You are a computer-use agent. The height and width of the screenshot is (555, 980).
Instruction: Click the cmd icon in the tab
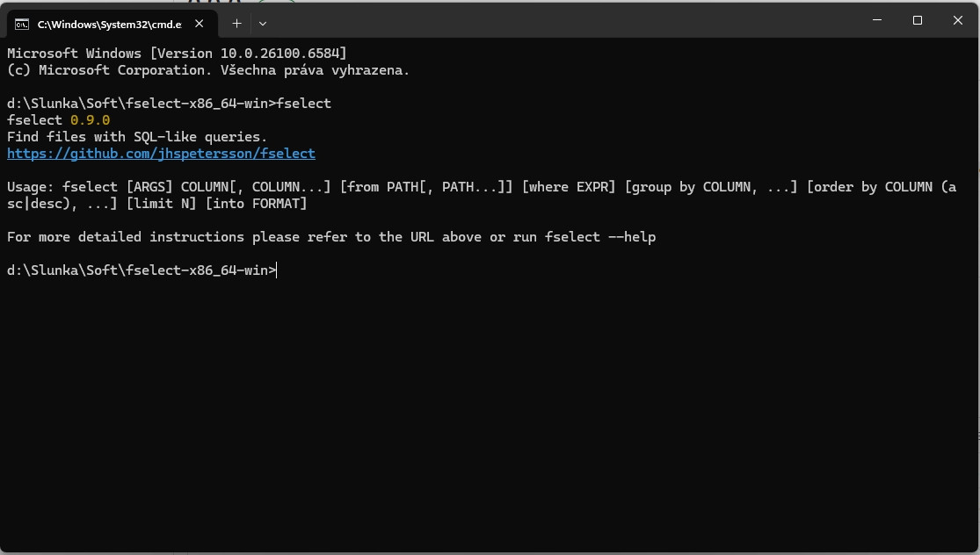(x=23, y=24)
